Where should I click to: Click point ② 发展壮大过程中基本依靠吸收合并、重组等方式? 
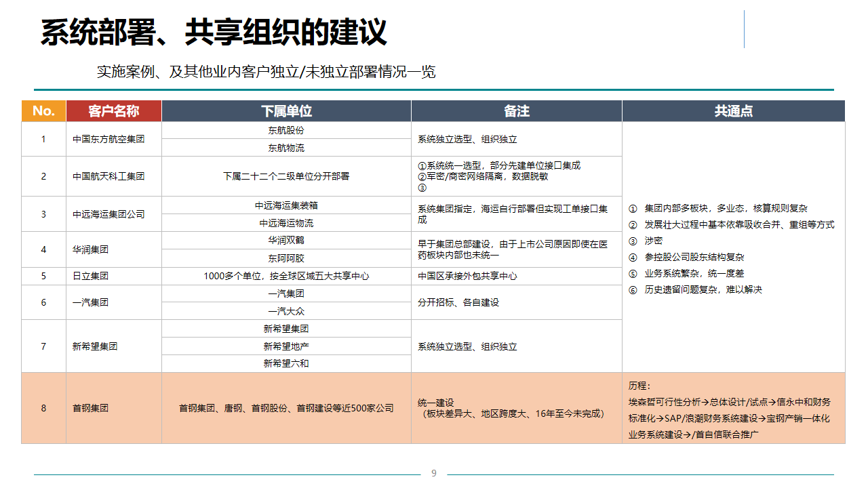[732, 225]
